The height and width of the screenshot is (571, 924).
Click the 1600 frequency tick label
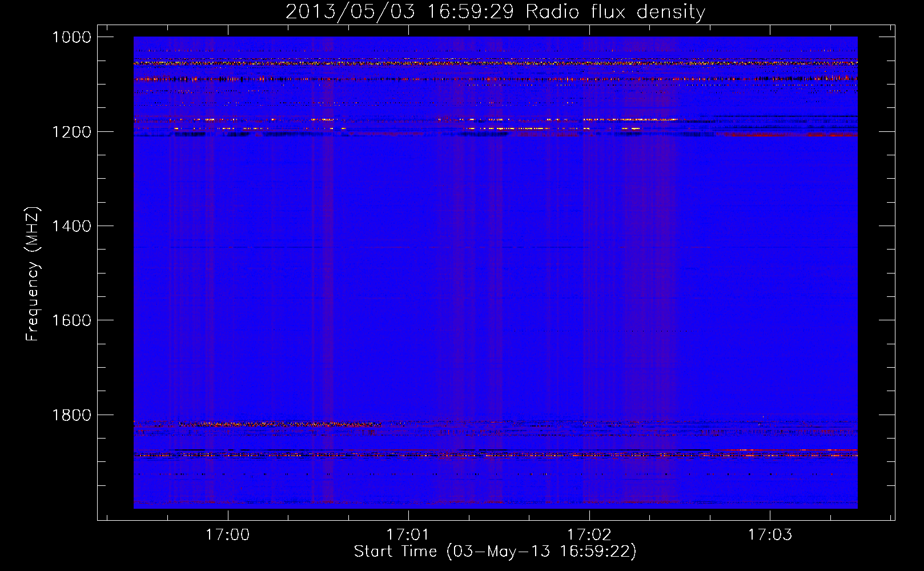71,320
